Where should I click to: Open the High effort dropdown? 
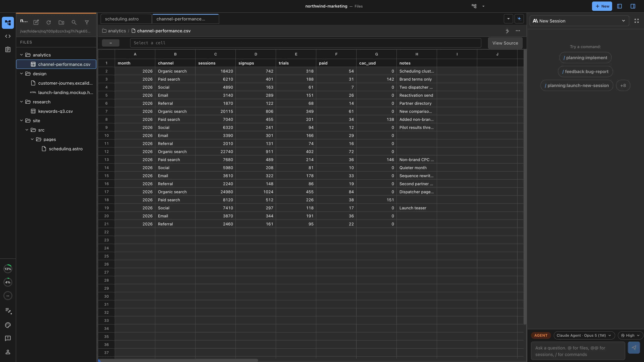[630, 335]
